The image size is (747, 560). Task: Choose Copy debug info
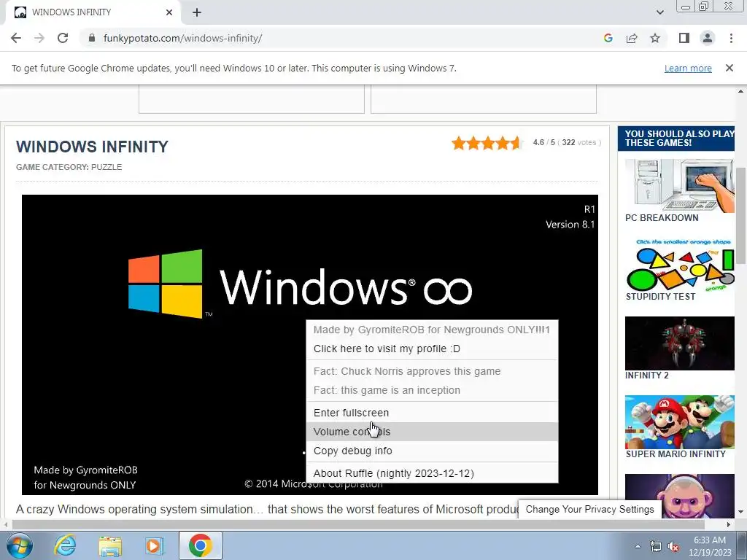432,451
